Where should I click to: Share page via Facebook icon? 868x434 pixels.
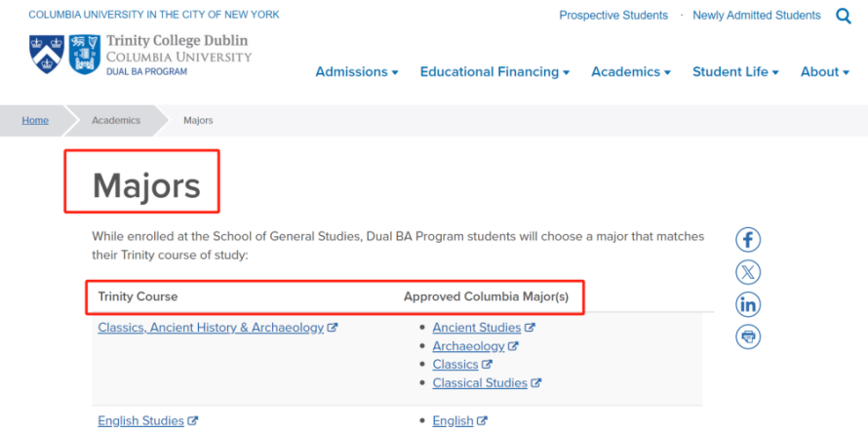pyautogui.click(x=748, y=240)
